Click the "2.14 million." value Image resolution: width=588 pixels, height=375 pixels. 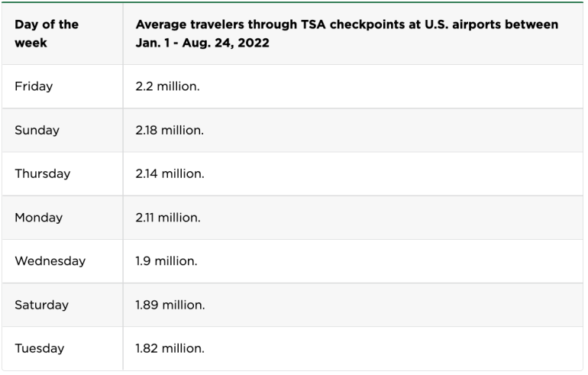[170, 173]
